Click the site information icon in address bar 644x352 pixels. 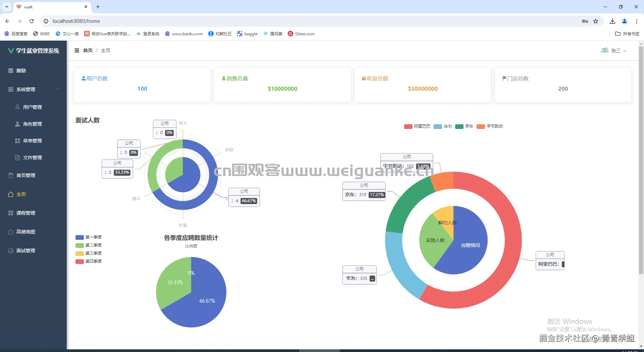coord(46,21)
